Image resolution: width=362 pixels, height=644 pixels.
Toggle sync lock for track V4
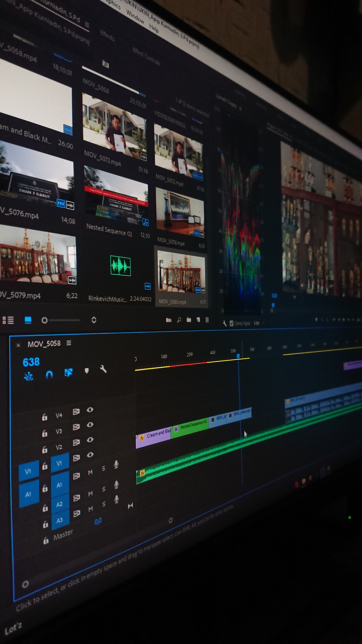click(76, 412)
